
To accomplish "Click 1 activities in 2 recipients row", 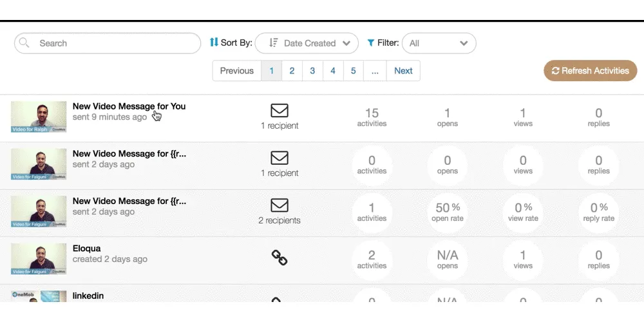I will coord(372,213).
